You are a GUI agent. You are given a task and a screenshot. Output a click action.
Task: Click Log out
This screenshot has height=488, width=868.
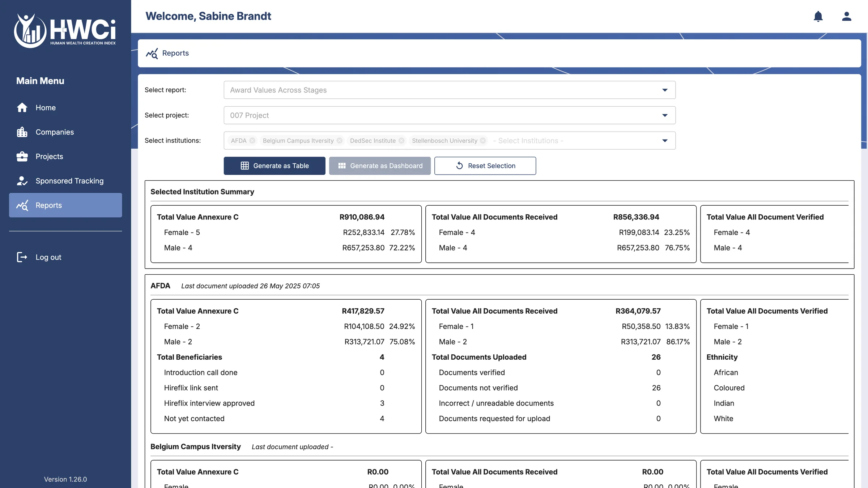(x=65, y=257)
